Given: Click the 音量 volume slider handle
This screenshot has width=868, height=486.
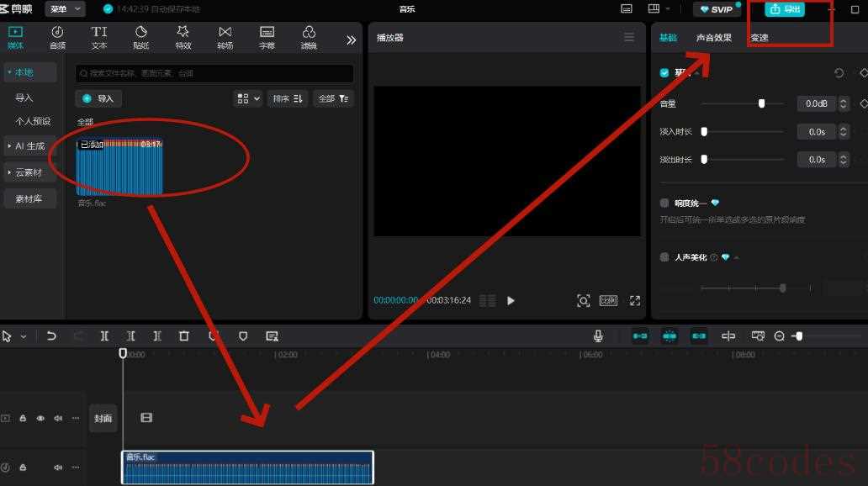Looking at the screenshot, I should pos(761,103).
